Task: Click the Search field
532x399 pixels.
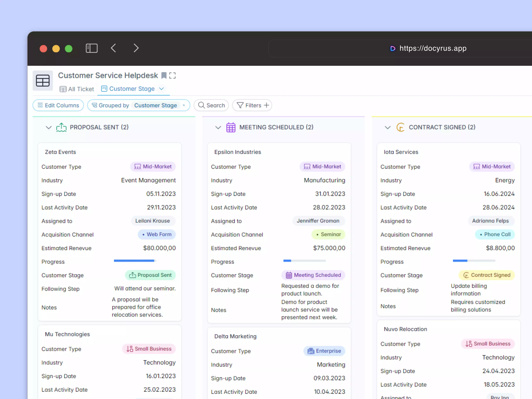Action: click(211, 105)
